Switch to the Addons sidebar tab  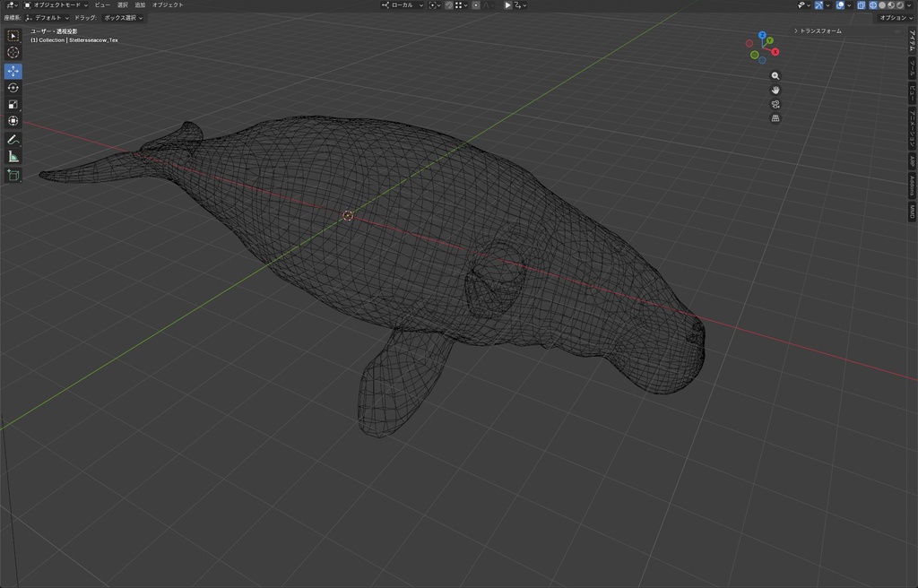click(912, 186)
